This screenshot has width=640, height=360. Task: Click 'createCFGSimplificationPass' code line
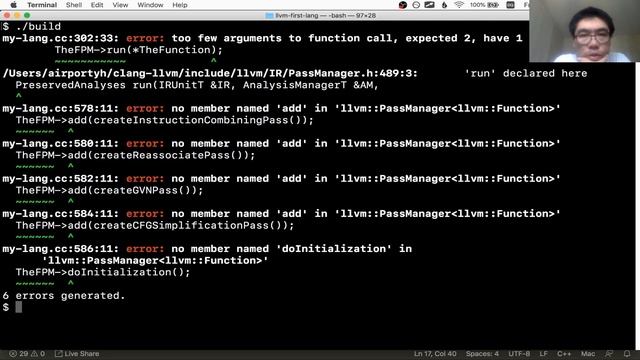click(155, 226)
